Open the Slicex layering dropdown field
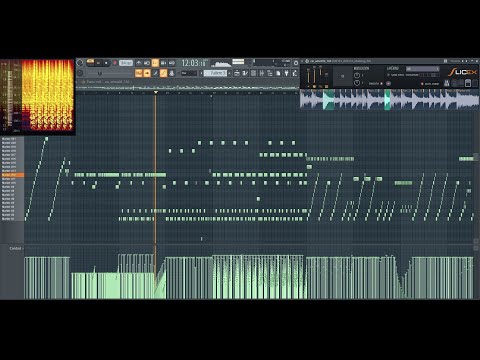The image size is (480, 360). 422,69
